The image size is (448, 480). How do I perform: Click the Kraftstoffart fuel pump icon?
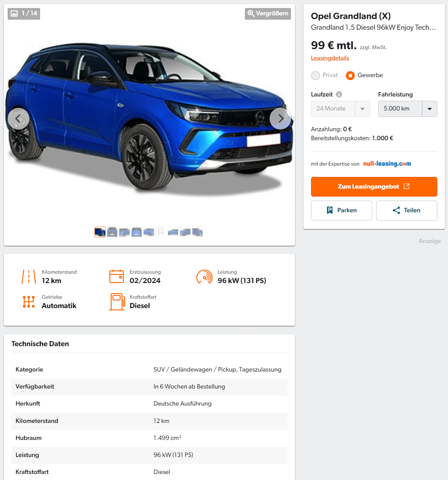(x=117, y=301)
